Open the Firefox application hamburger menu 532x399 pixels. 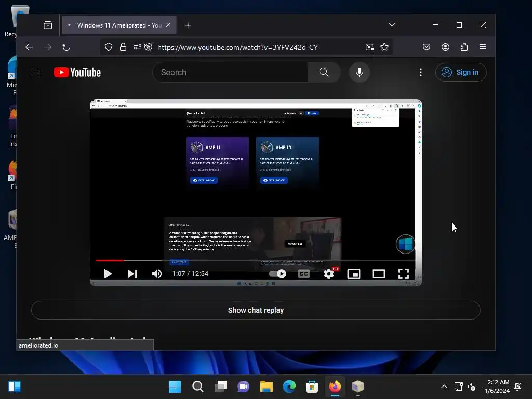point(483,47)
